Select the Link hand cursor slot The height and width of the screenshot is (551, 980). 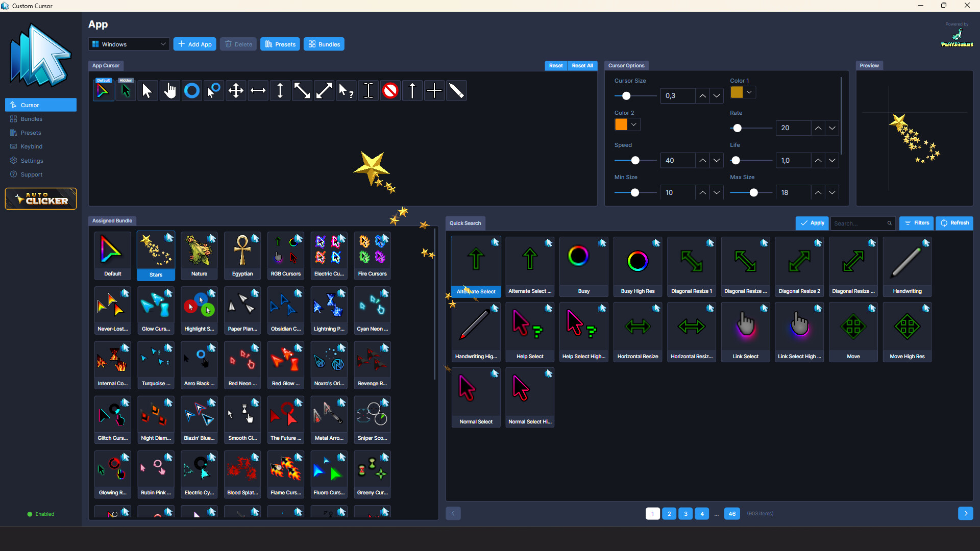169,91
